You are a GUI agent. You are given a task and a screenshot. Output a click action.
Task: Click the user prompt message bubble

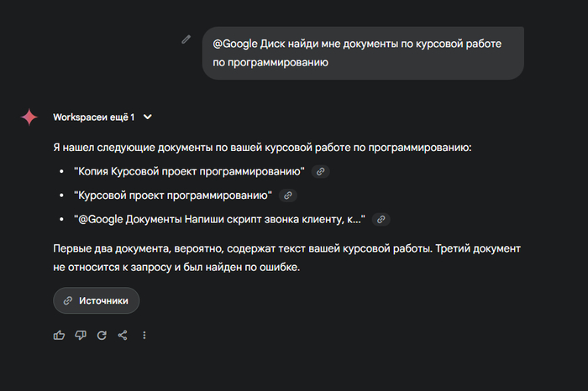[x=363, y=52]
